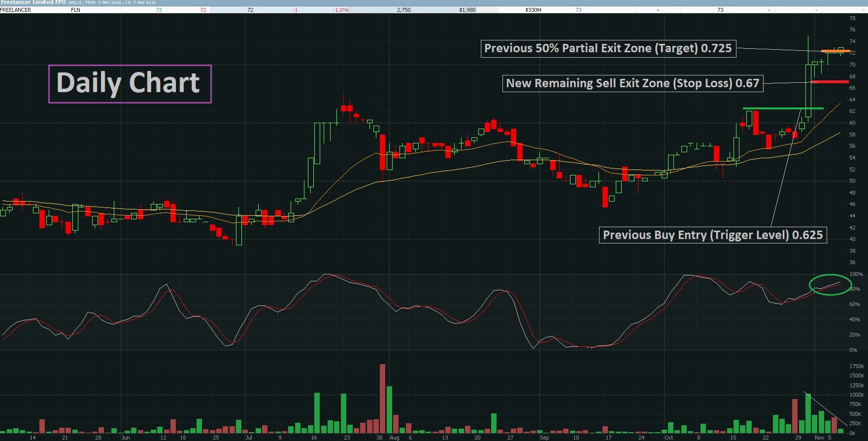Click the Aug label on the date axis
Image resolution: width=868 pixels, height=441 pixels.
point(395,438)
